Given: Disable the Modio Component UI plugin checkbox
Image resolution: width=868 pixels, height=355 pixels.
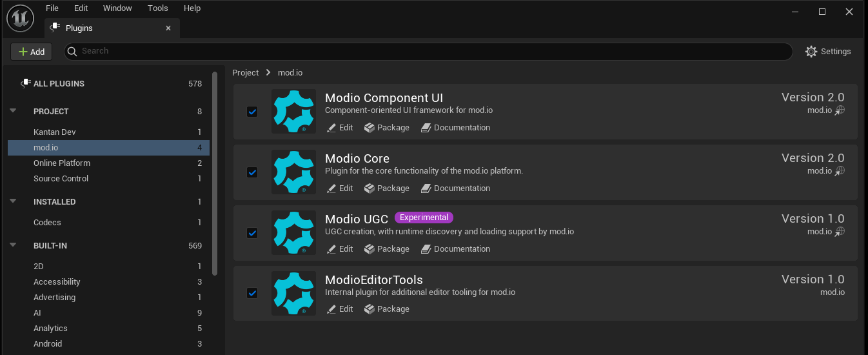Looking at the screenshot, I should (x=252, y=112).
